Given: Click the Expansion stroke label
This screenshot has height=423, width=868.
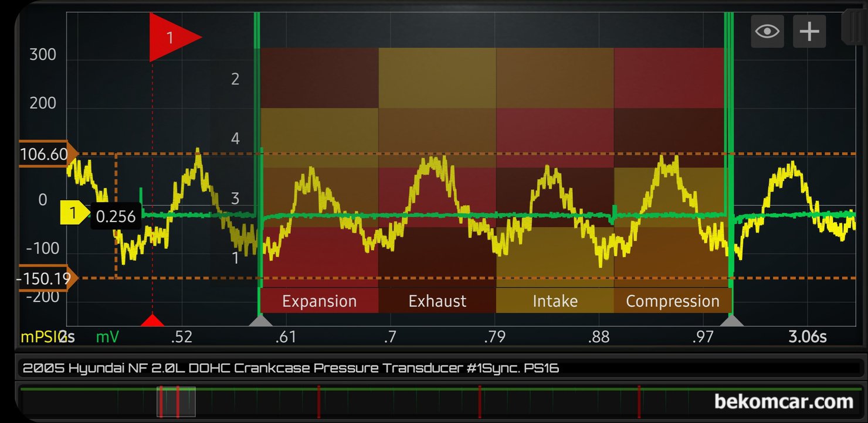Looking at the screenshot, I should tap(319, 301).
